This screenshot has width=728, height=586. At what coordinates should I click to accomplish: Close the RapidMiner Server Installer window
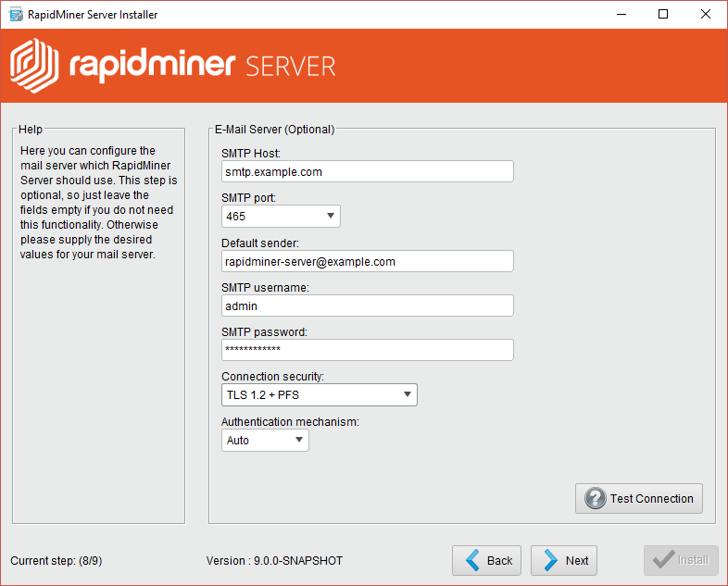click(706, 15)
